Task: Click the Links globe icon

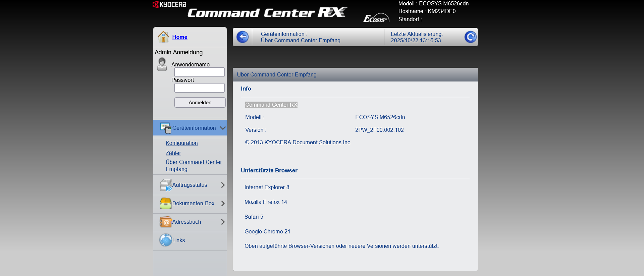Action: (x=166, y=240)
